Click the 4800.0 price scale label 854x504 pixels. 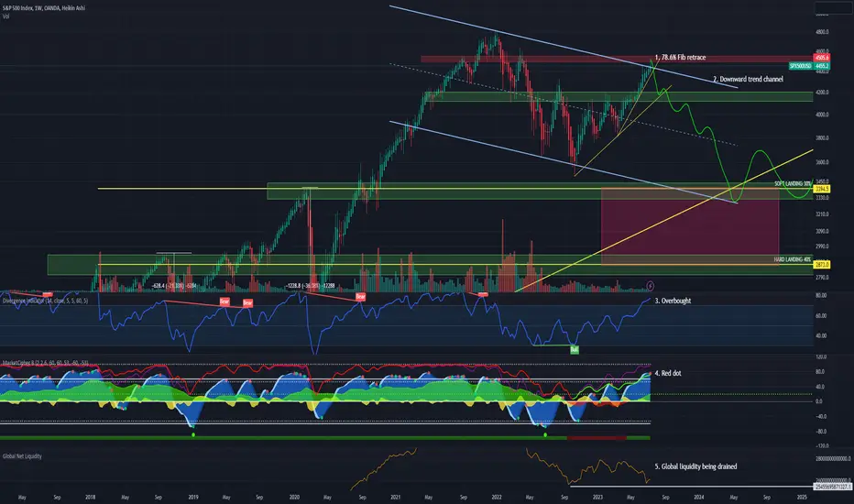tap(822, 32)
